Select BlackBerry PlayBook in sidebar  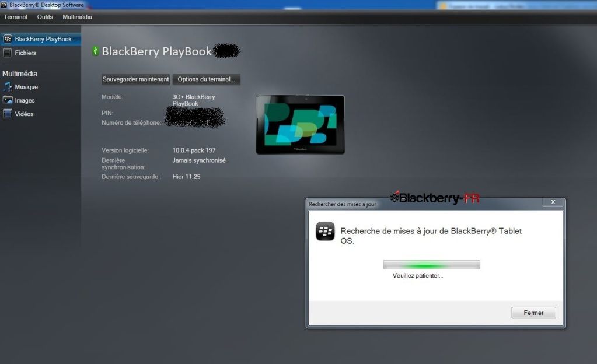(40, 39)
